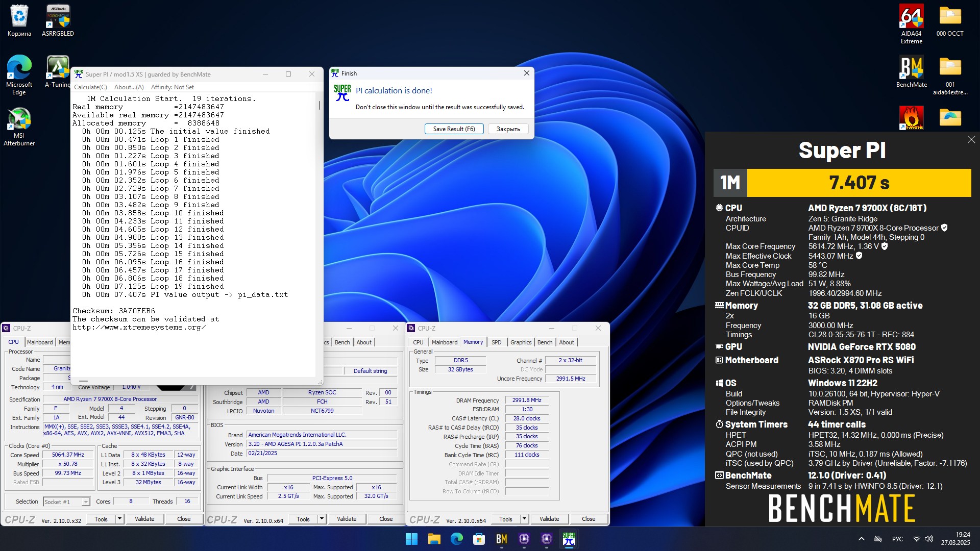The width and height of the screenshot is (980, 551).
Task: Expand Tools dropdown arrow in left CPU-Z
Action: pyautogui.click(x=119, y=519)
